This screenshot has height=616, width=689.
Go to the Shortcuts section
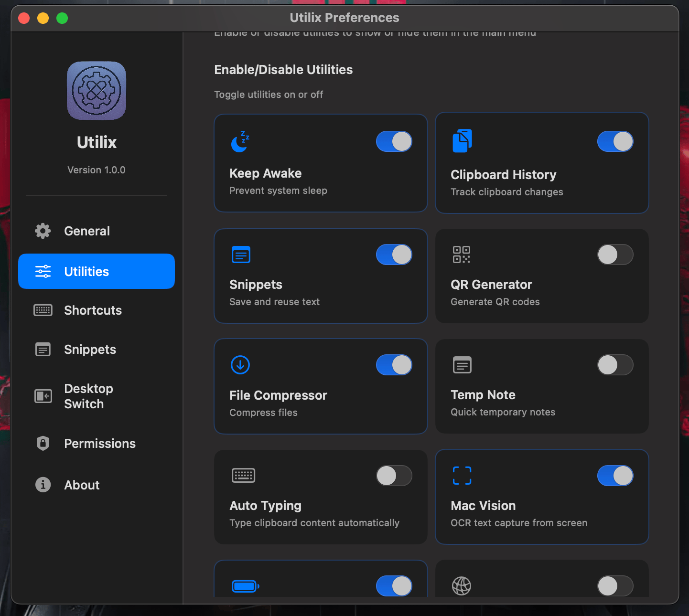[97, 310]
